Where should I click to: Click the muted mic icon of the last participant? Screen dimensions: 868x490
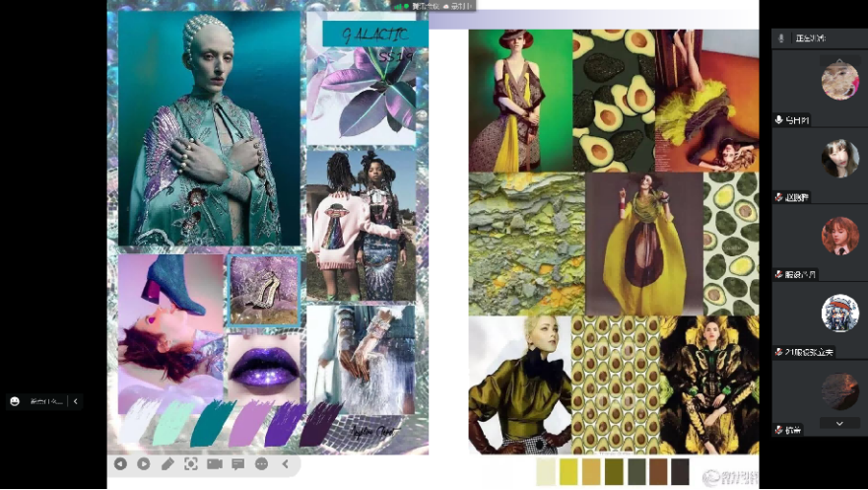click(779, 430)
